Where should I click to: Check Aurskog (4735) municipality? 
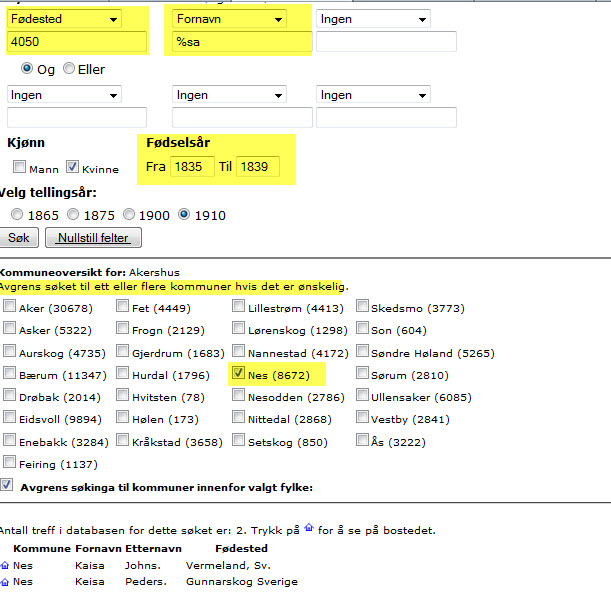pyautogui.click(x=9, y=351)
